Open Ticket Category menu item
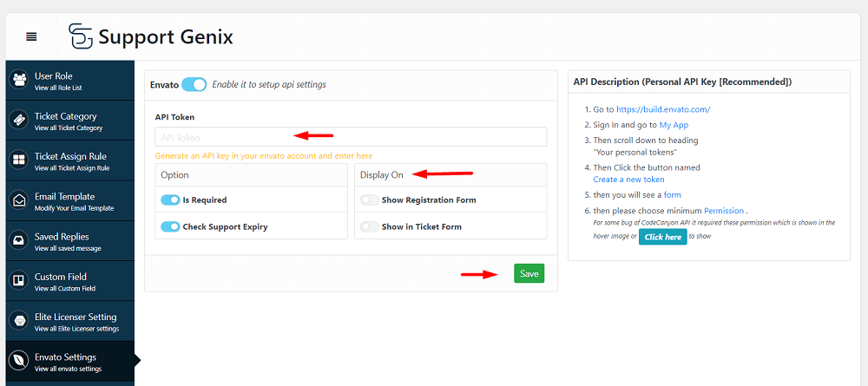This screenshot has width=868, height=386. 69,120
